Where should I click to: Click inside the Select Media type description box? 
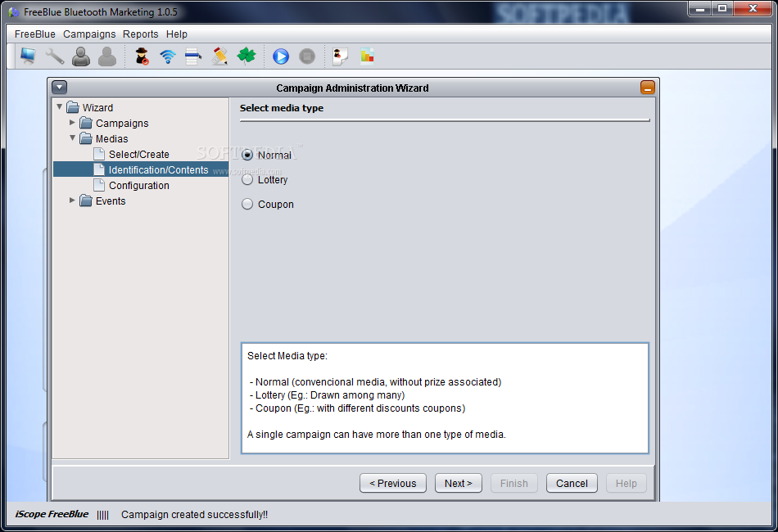point(445,398)
